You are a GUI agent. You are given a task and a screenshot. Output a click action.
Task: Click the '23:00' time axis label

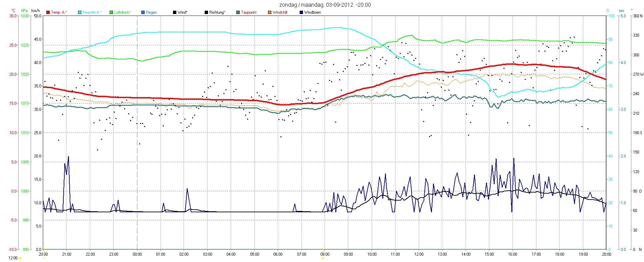click(114, 254)
